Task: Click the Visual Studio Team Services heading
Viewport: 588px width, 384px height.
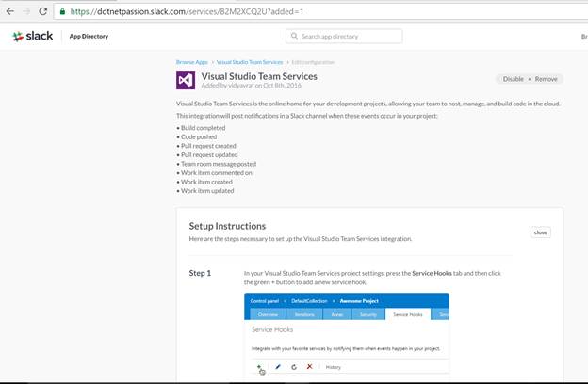Action: click(x=259, y=76)
